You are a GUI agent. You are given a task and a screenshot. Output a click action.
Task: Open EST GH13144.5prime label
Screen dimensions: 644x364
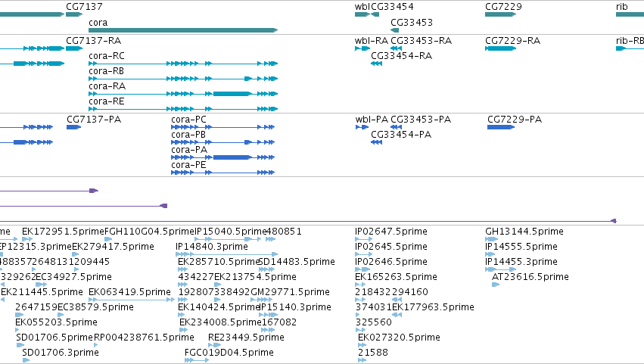(524, 232)
